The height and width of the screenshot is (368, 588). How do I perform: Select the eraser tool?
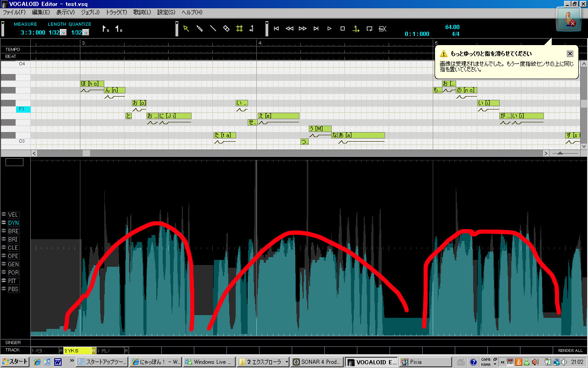coord(226,29)
